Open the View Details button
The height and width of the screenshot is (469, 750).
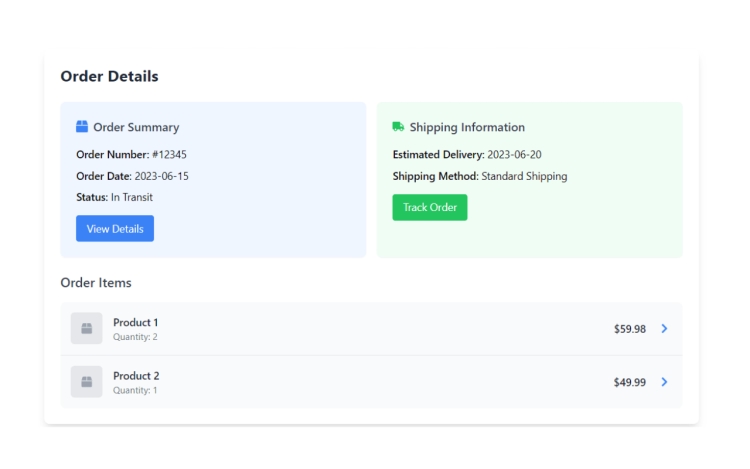[115, 229]
